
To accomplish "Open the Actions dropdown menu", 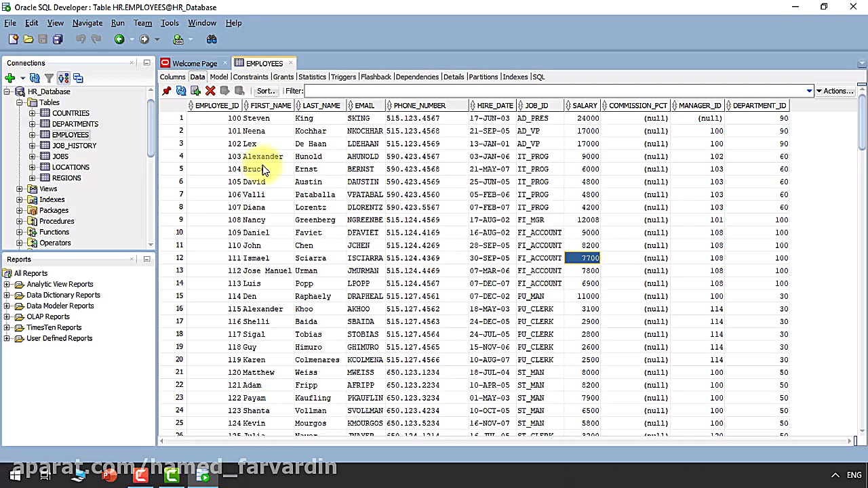I will (834, 91).
